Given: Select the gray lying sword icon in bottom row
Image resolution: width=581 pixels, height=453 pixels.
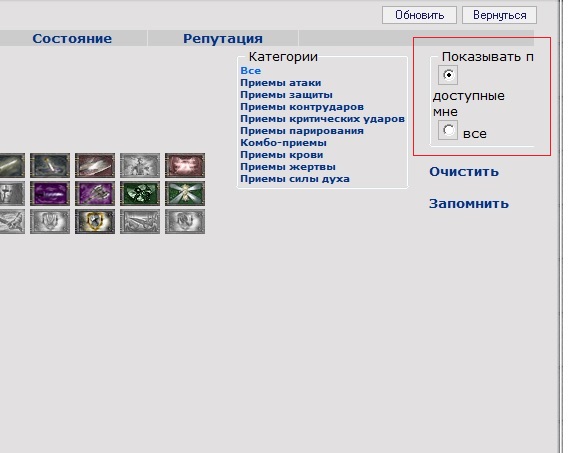Looking at the screenshot, I should click(x=140, y=221).
